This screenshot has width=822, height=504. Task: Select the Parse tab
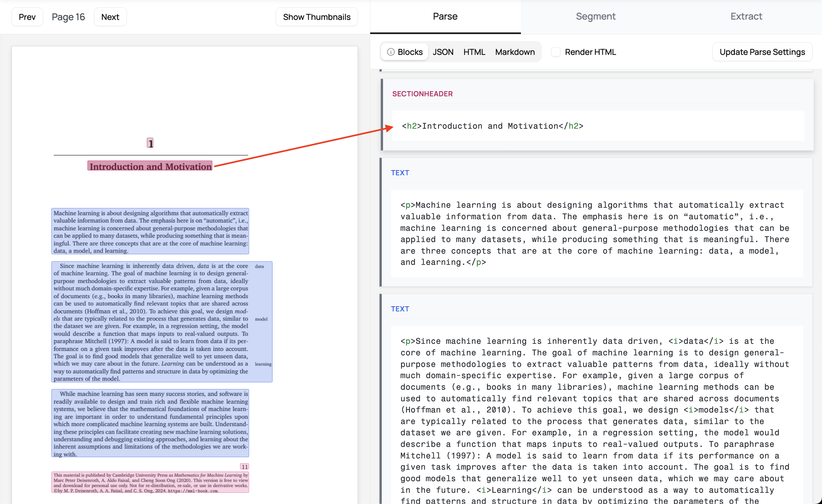[445, 16]
